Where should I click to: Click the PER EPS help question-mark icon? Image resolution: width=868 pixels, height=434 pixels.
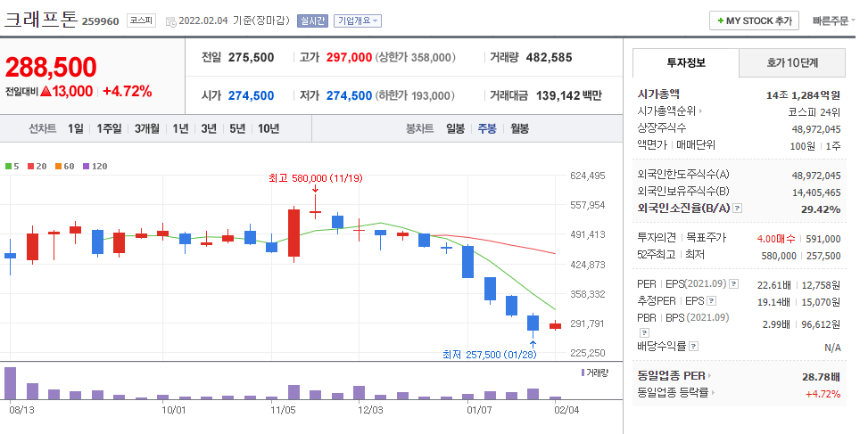tap(733, 284)
